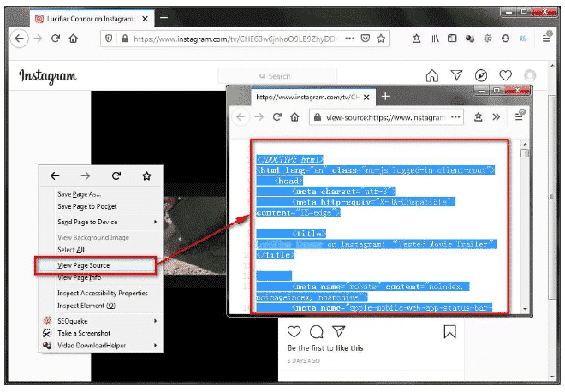Like the post with heart icon

point(294,331)
